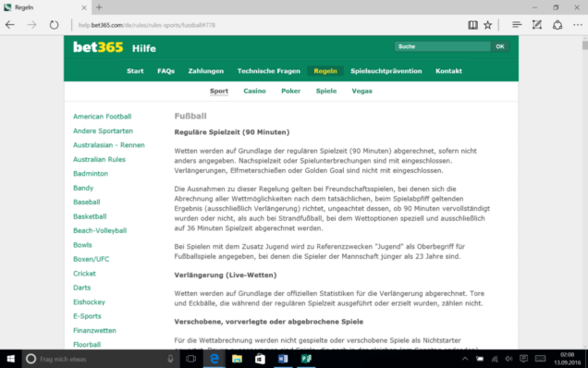Open Action Center notification icon
Viewport: 588px width, 368px height.
click(523, 359)
